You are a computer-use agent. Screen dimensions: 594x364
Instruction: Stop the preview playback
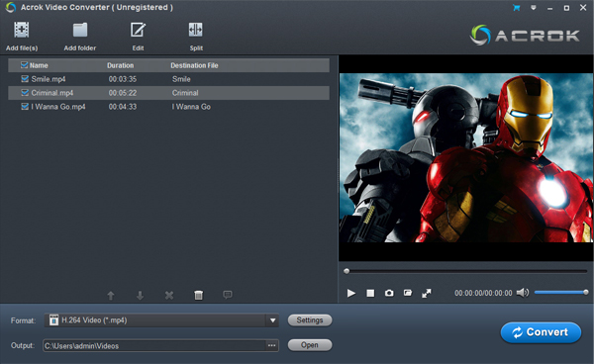370,293
